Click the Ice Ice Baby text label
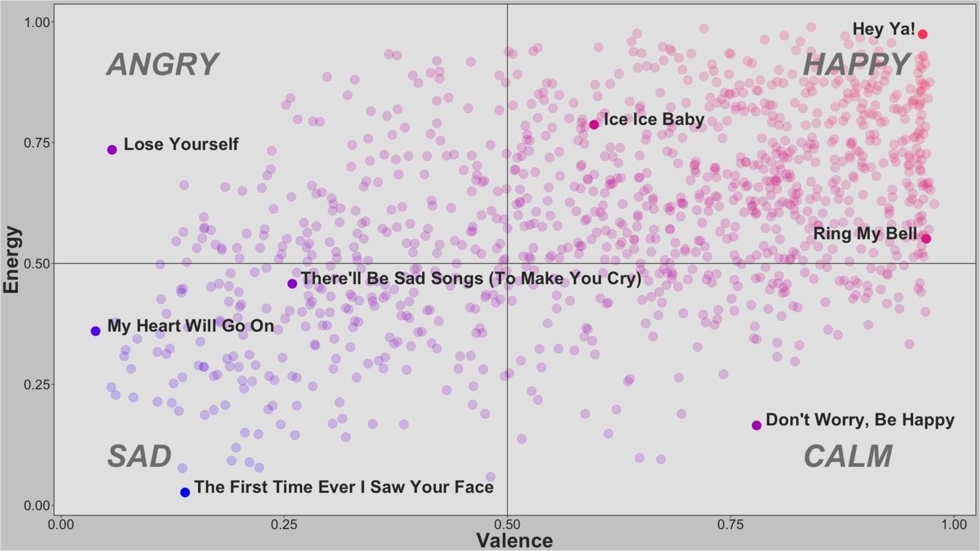Screen dimensions: 980x551 tap(654, 119)
